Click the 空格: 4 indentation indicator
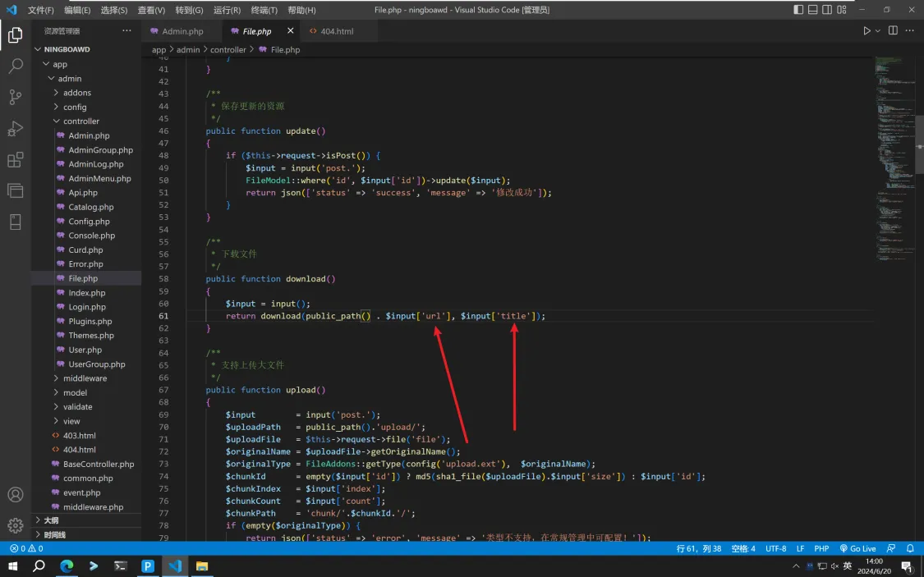 click(x=743, y=549)
